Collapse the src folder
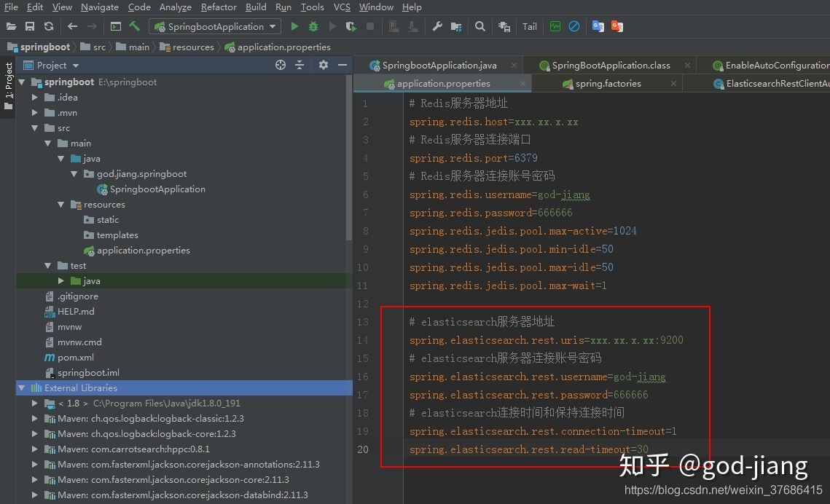 click(35, 128)
